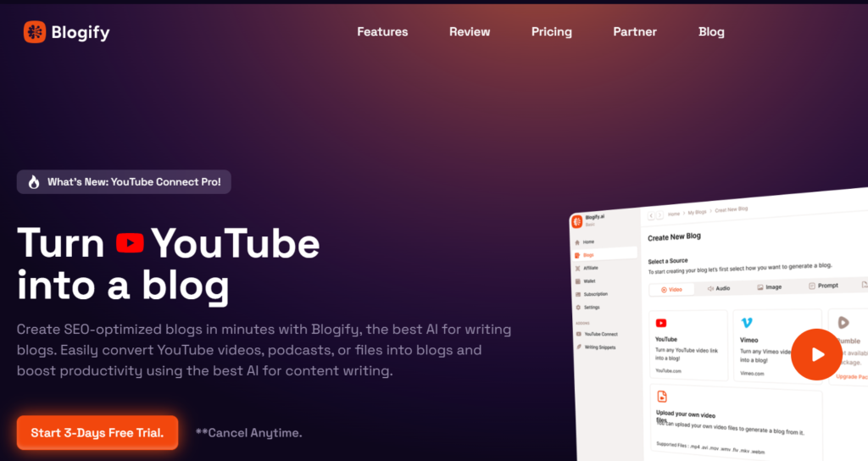Select the Partner navigation link
This screenshot has width=868, height=461.
(x=635, y=32)
